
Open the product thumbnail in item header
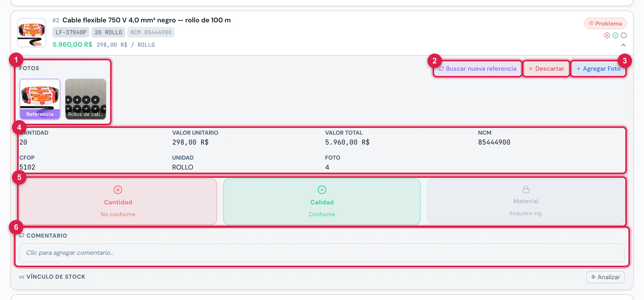(x=32, y=33)
